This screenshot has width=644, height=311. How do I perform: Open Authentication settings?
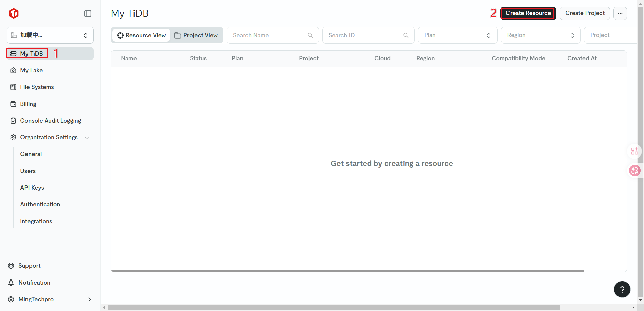(x=40, y=204)
